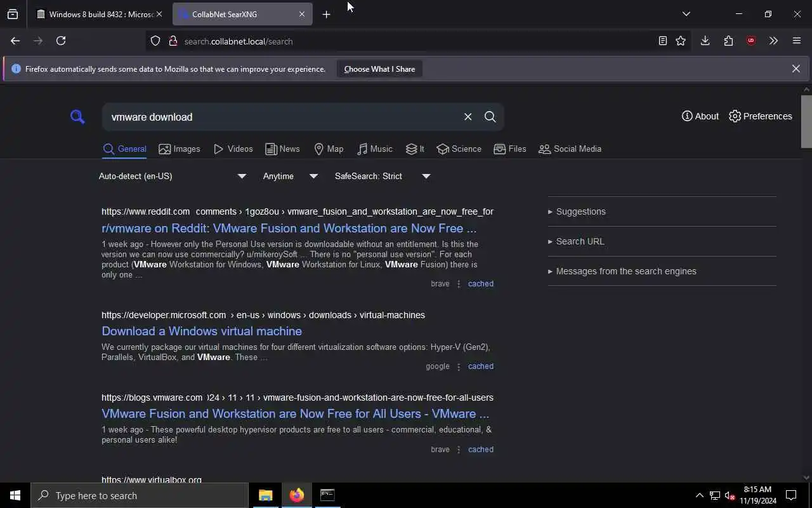Click Choose What I Share button
This screenshot has width=812, height=508.
coord(379,69)
